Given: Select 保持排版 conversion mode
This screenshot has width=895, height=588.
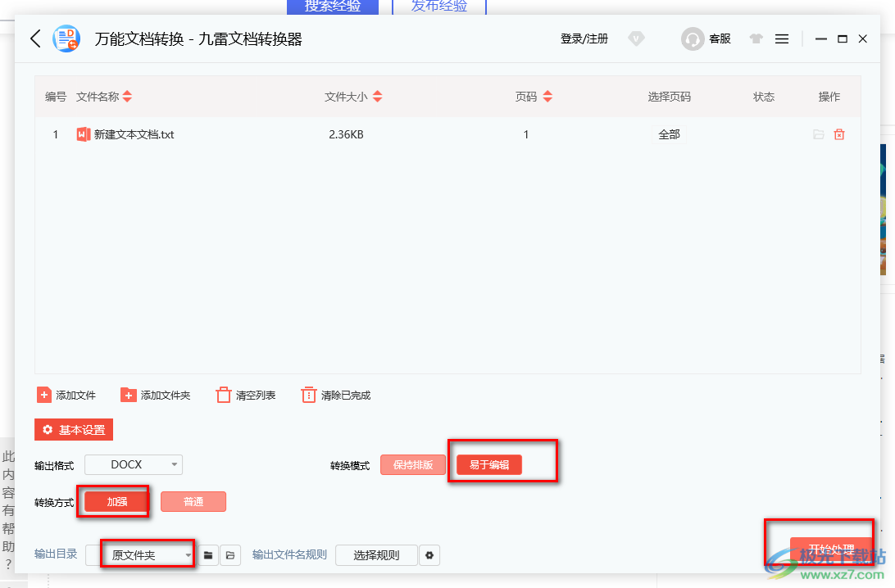Looking at the screenshot, I should [412, 465].
